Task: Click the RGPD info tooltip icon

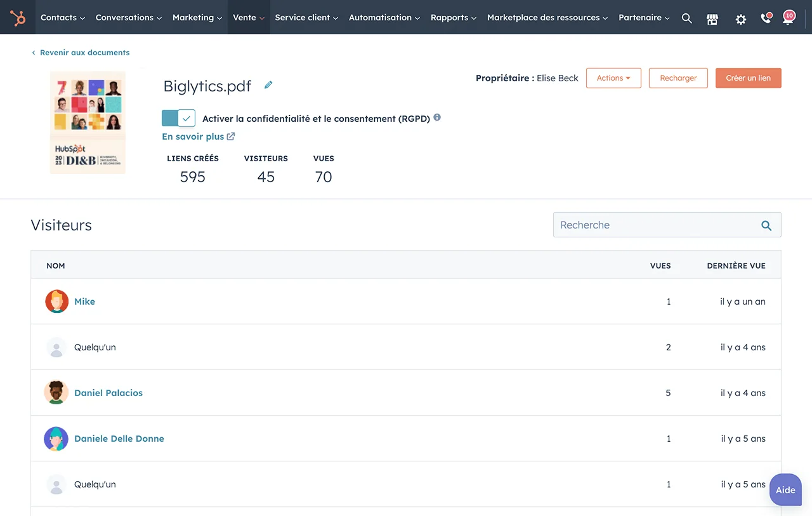Action: (437, 117)
